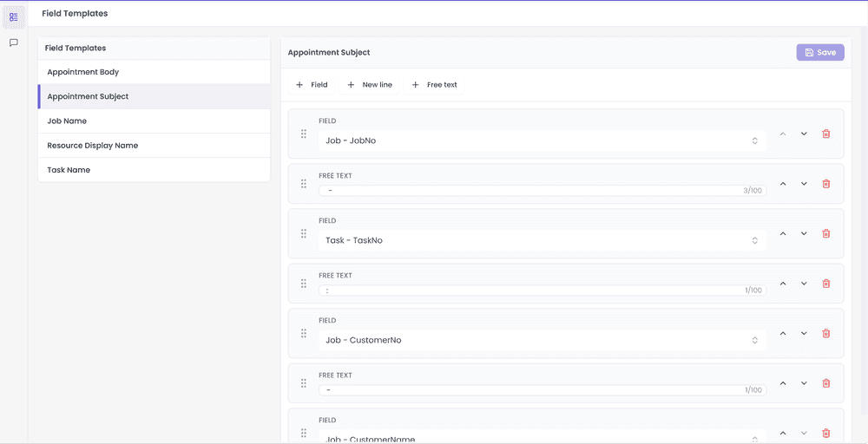
Task: Move Job - CustomerNo row down
Action: pyautogui.click(x=804, y=333)
